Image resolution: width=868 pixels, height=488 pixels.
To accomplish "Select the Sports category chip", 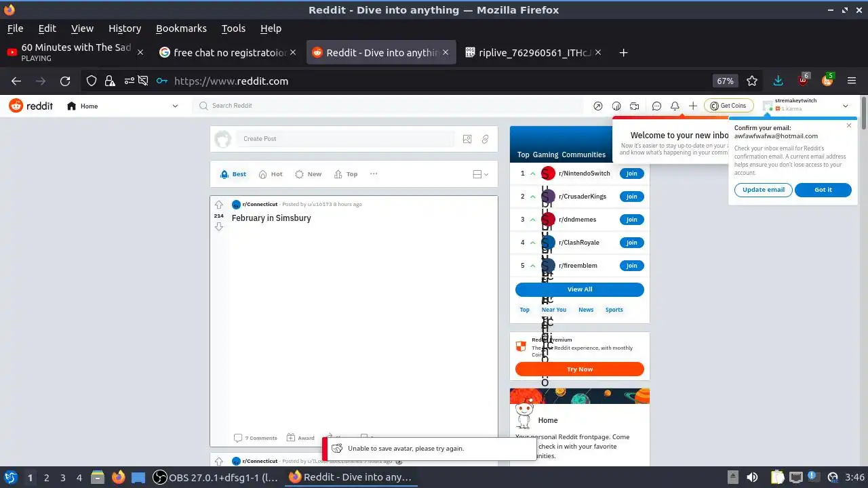I will coord(614,310).
